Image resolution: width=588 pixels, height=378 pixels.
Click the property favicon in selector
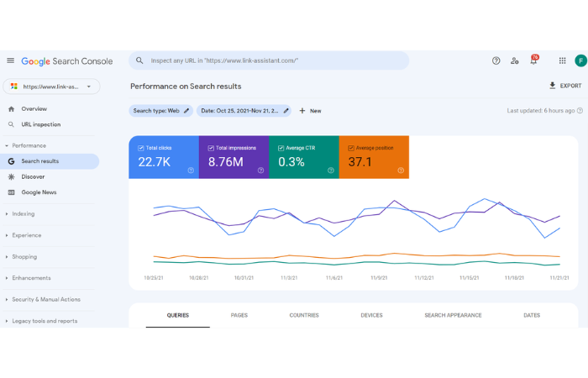coord(14,87)
